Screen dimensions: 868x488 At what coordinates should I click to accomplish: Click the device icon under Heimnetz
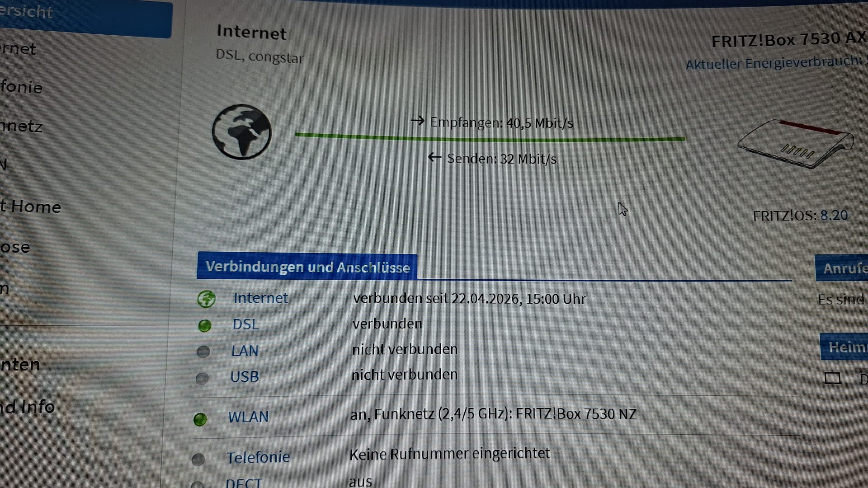(833, 378)
